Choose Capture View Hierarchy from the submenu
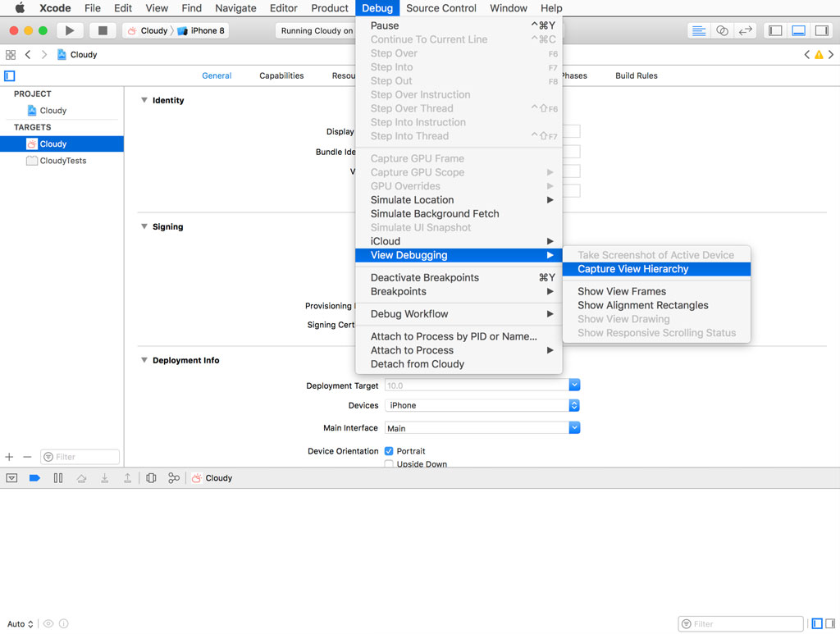This screenshot has height=634, width=840. (632, 269)
